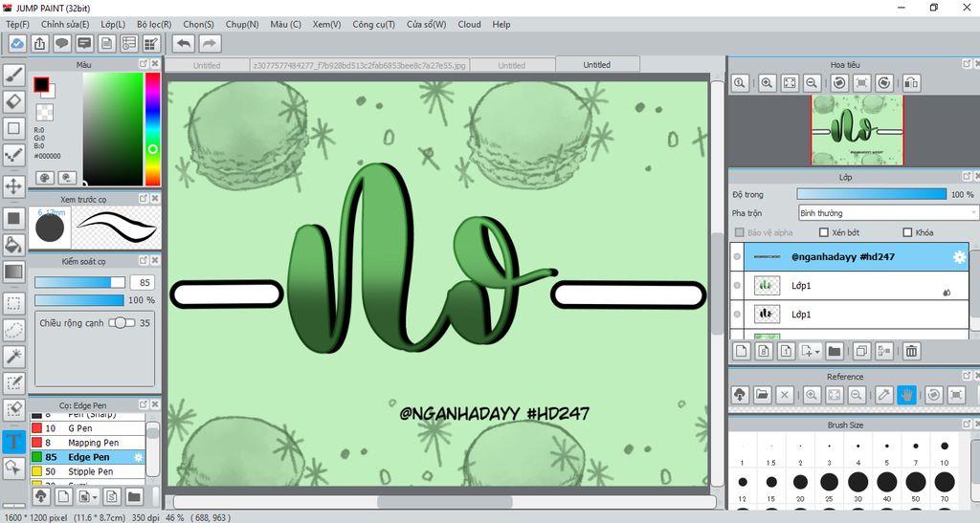The image size is (980, 523).
Task: Open the Cloud menu
Action: [x=469, y=24]
